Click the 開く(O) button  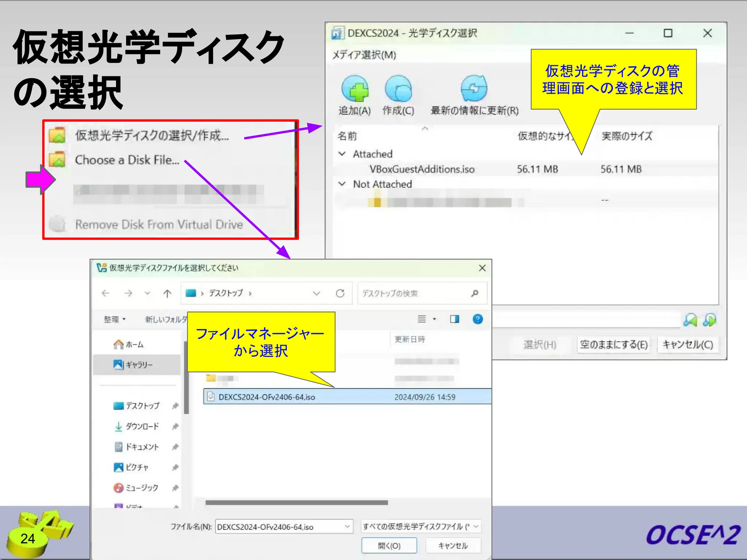[x=389, y=546]
